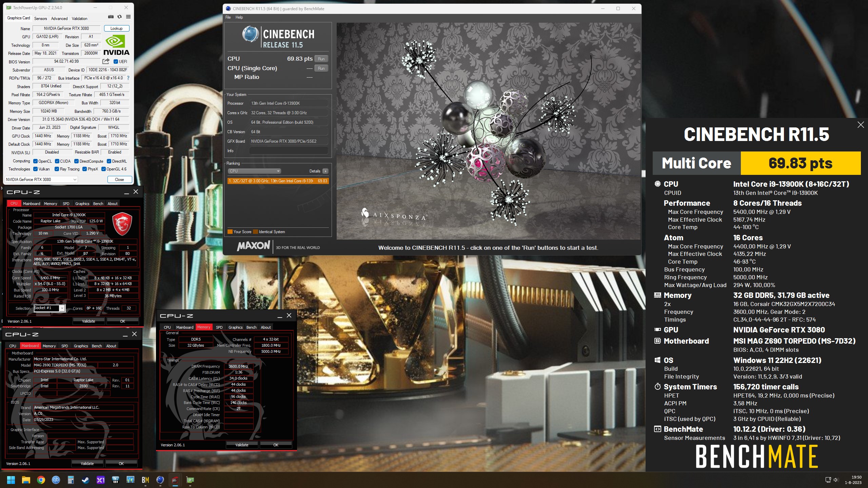Toggle the Vulkan checkbox
The height and width of the screenshot is (488, 868).
point(35,169)
